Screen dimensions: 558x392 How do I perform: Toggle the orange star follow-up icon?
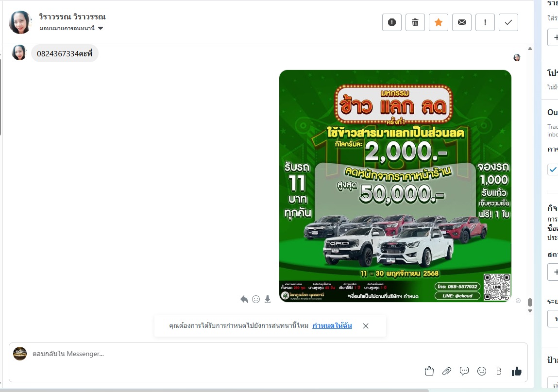coord(439,22)
